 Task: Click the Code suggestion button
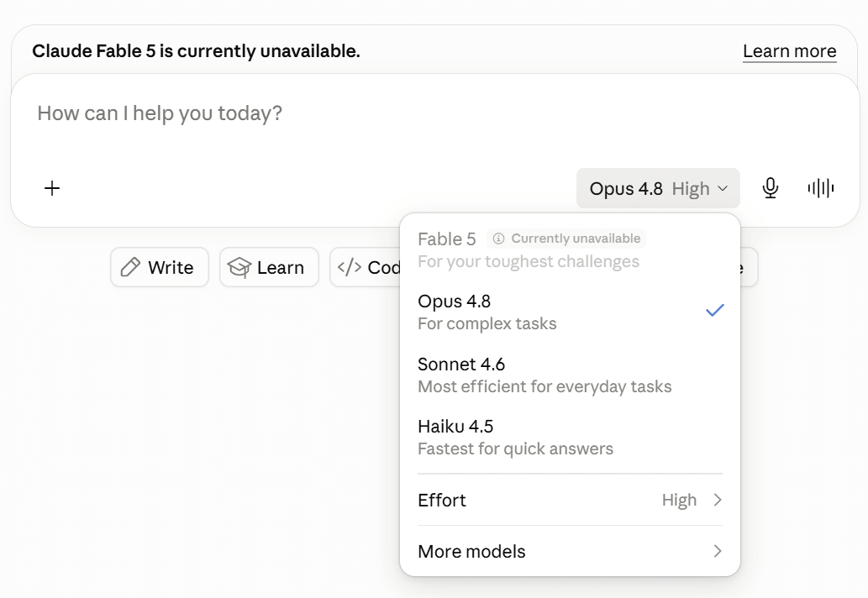pos(366,267)
